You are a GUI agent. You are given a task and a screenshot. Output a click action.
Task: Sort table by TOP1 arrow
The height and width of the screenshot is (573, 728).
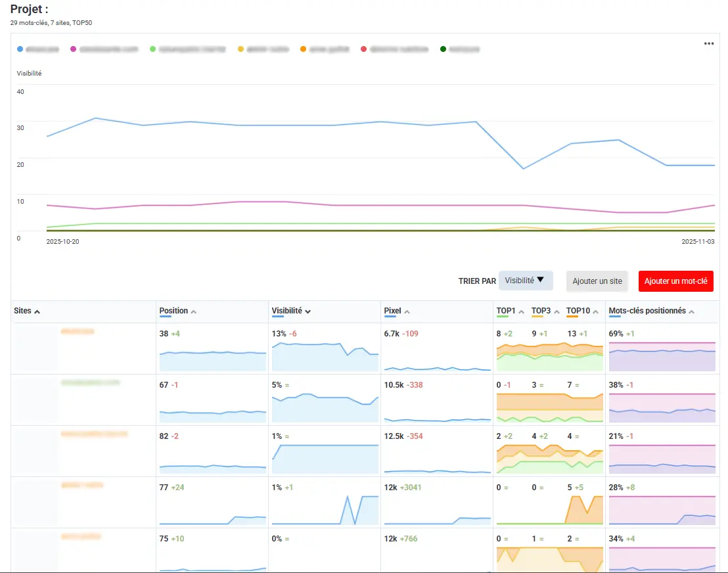point(521,311)
